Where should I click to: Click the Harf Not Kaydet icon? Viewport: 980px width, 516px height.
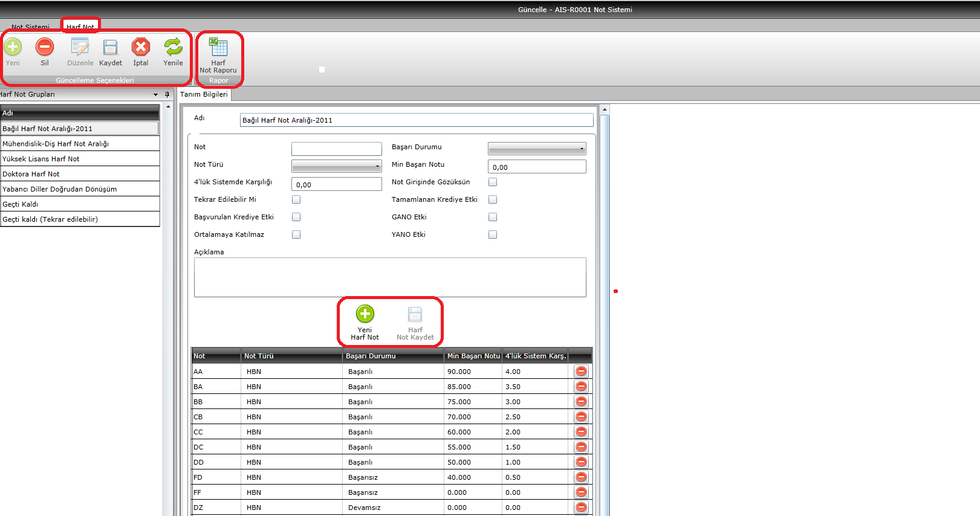[x=415, y=314]
